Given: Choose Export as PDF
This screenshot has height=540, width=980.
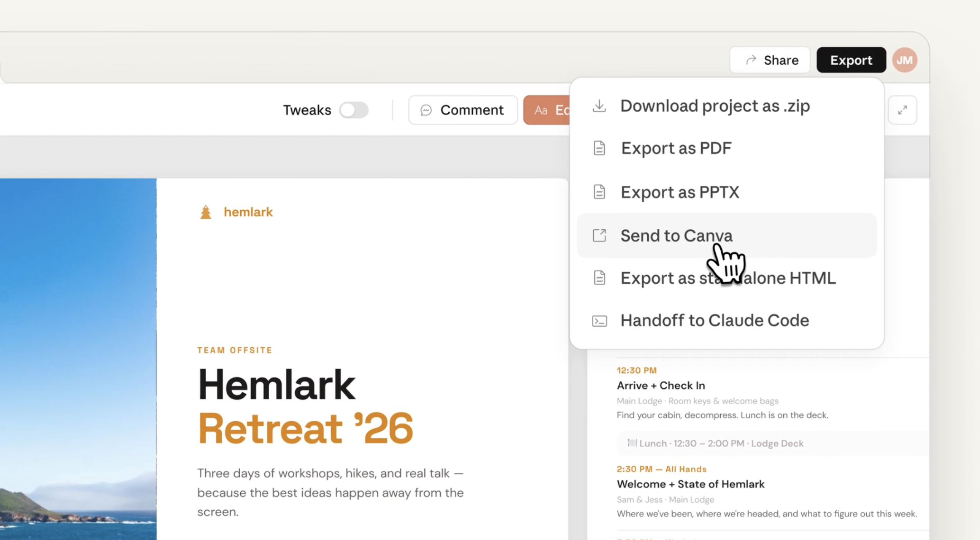Looking at the screenshot, I should pyautogui.click(x=676, y=148).
